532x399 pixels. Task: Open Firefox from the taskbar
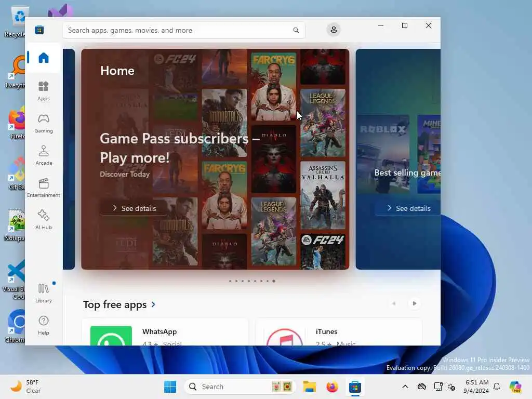(332, 387)
